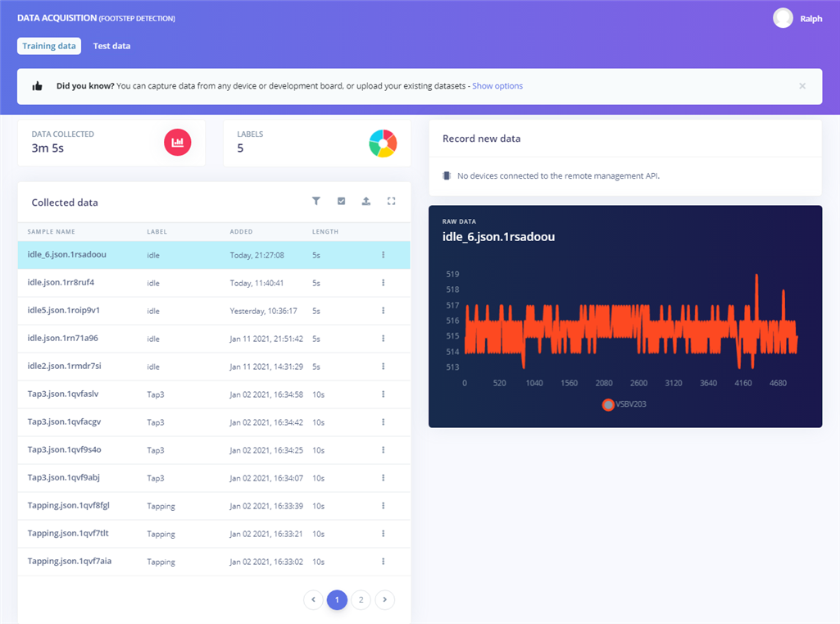Go to the previous page of samples
Image resolution: width=840 pixels, height=624 pixels.
[x=313, y=599]
